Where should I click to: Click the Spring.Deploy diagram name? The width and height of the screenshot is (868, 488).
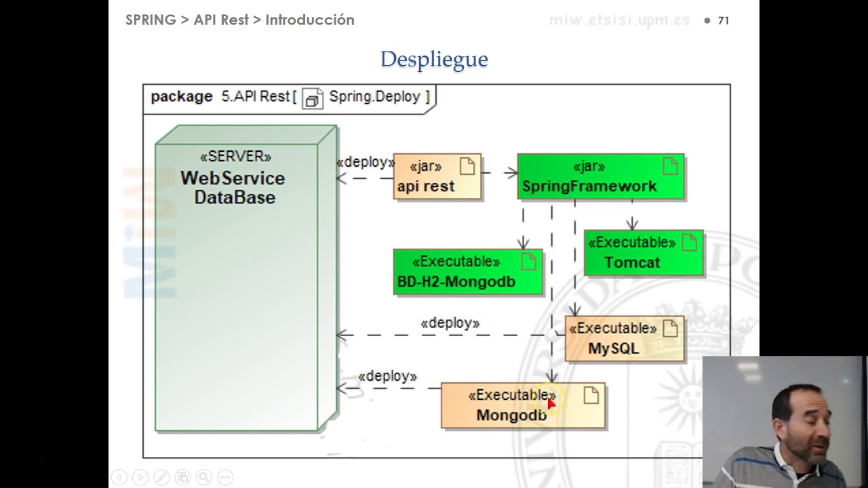tap(375, 97)
